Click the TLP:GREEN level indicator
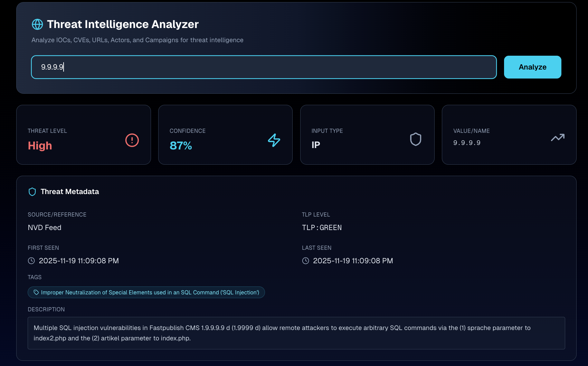The image size is (588, 366). coord(322,228)
